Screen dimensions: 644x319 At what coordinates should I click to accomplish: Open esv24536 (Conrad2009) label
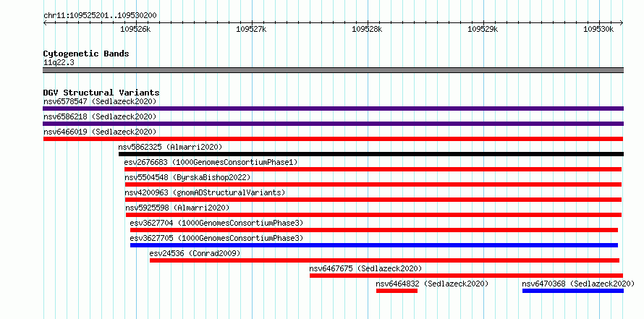[195, 253]
